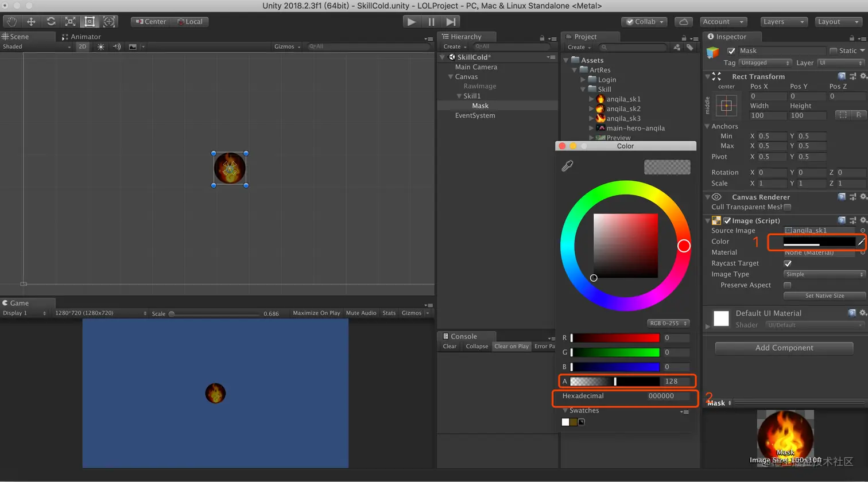This screenshot has height=482, width=868.
Task: Toggle scene lighting sun icon
Action: [101, 47]
